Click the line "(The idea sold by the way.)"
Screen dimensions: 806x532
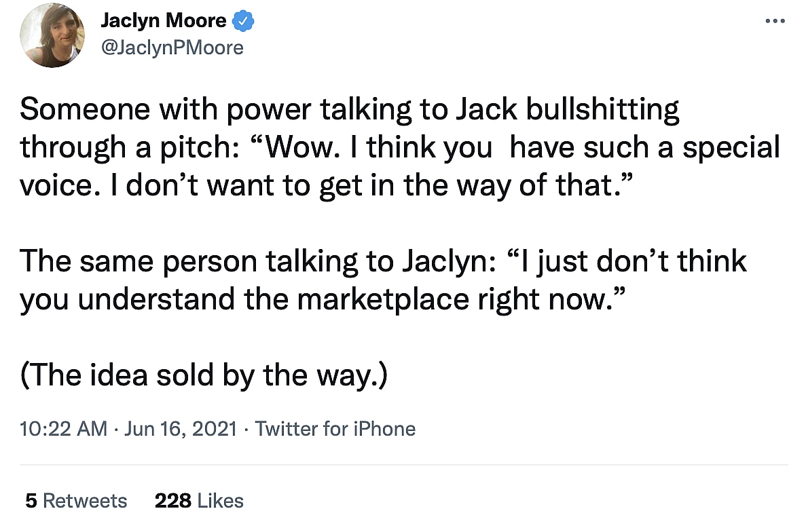[x=204, y=374]
